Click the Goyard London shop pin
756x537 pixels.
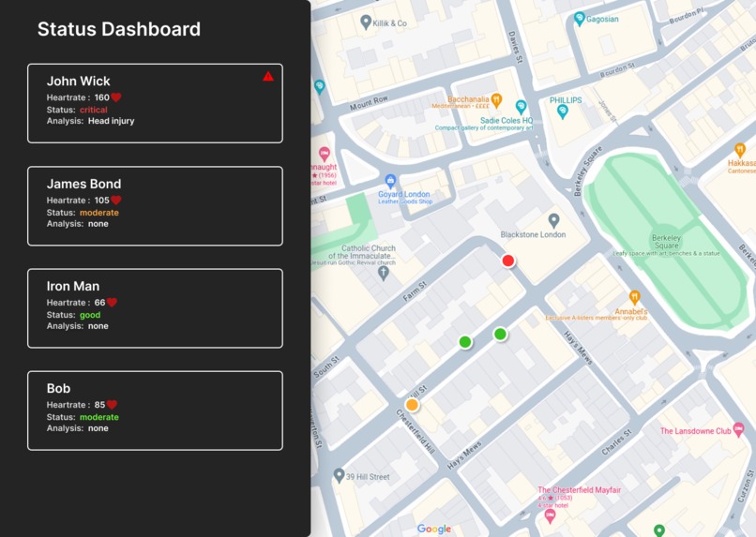[x=390, y=182]
